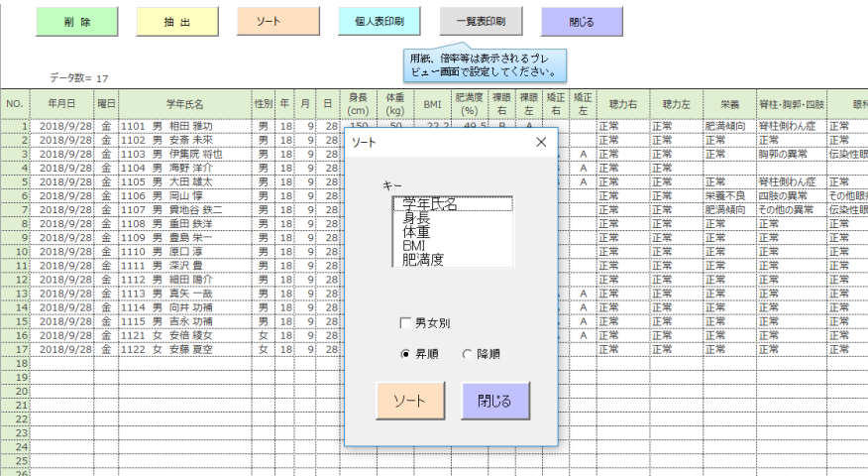Close the ソート dialog with X
Image resolution: width=868 pixels, height=476 pixels.
(x=541, y=143)
